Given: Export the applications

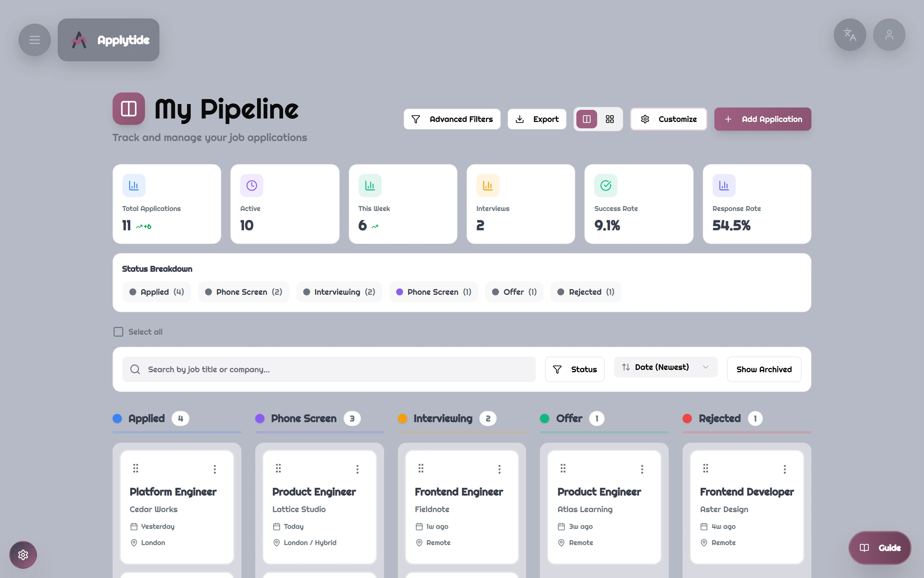Looking at the screenshot, I should (x=537, y=119).
